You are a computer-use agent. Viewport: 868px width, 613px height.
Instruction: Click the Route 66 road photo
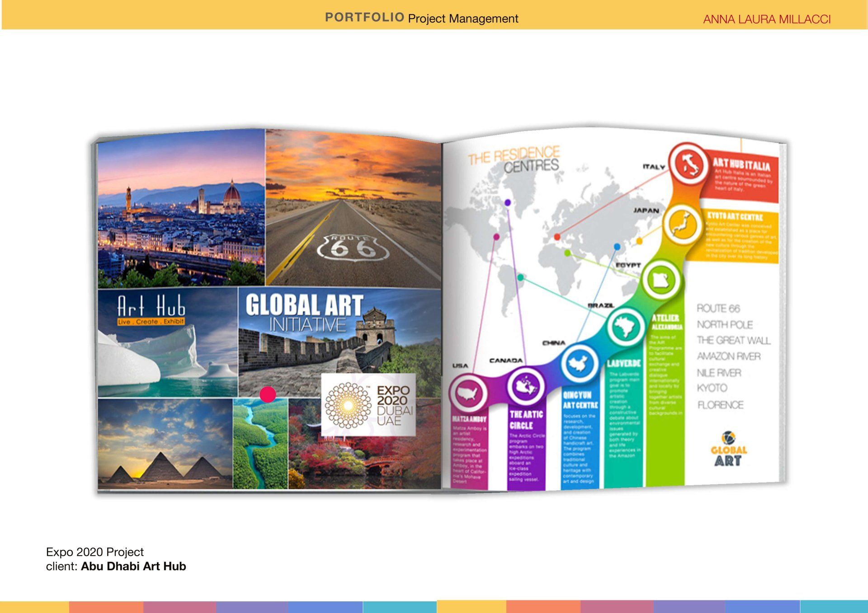pyautogui.click(x=353, y=209)
